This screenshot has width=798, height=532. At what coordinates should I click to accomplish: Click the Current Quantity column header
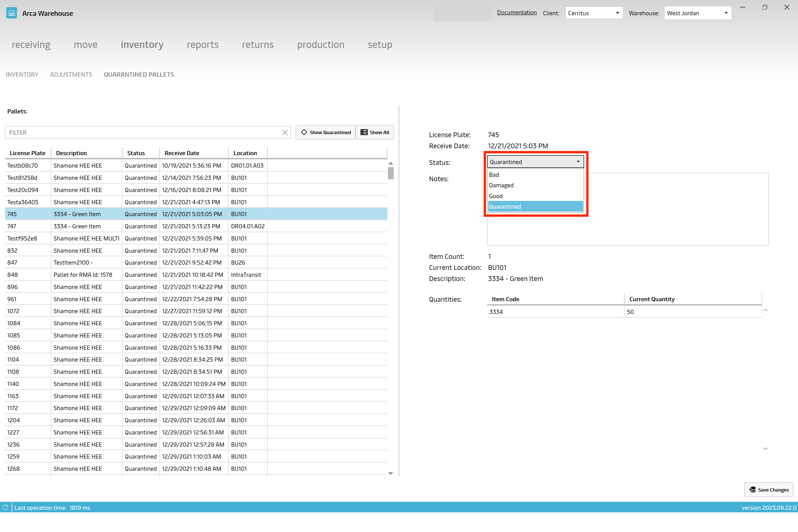693,299
